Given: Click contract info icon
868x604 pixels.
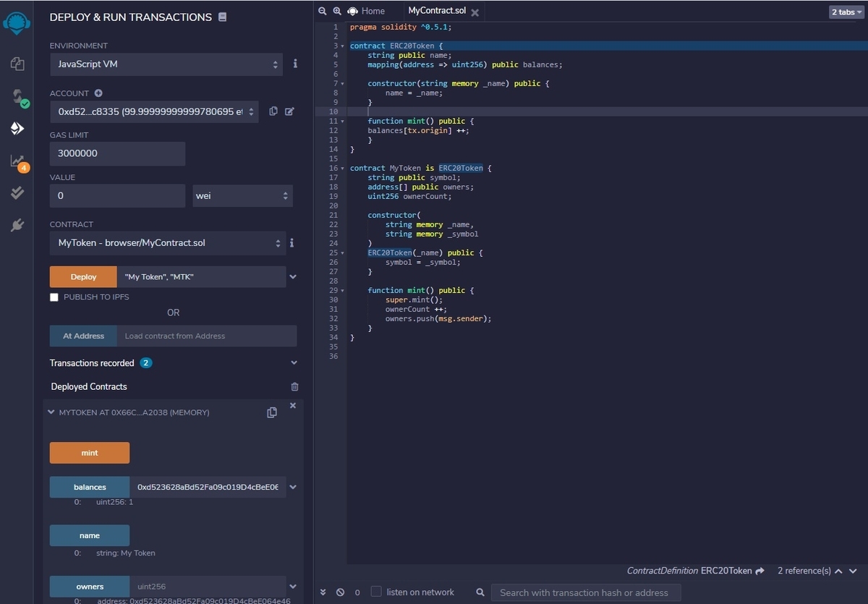Looking at the screenshot, I should click(x=292, y=243).
